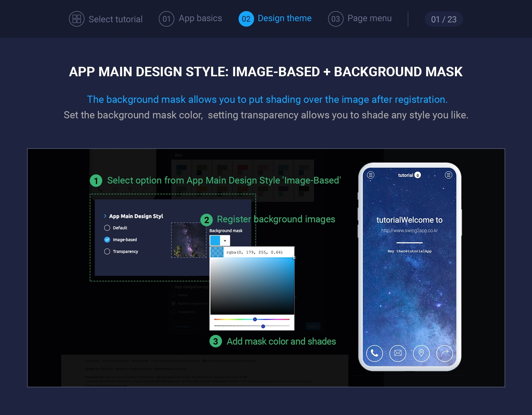Switch to App basics step
The image size is (532, 415).
pos(200,18)
